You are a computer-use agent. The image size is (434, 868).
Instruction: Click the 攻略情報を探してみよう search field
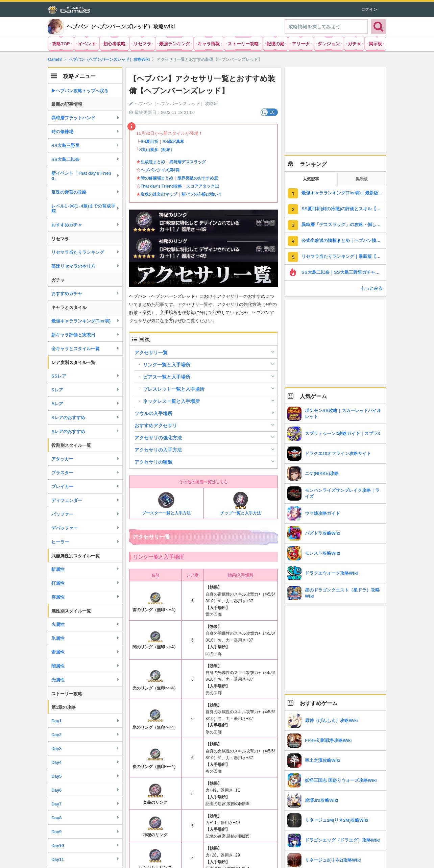[x=326, y=27]
